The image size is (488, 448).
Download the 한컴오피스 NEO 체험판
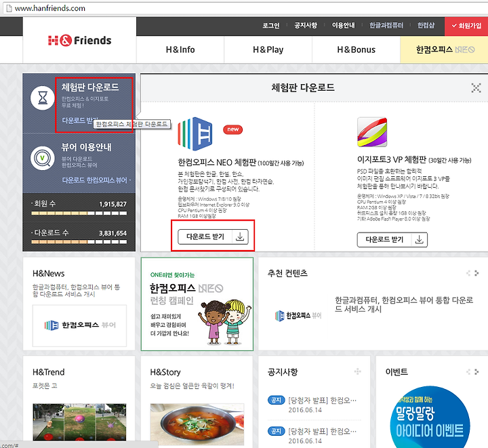(213, 237)
